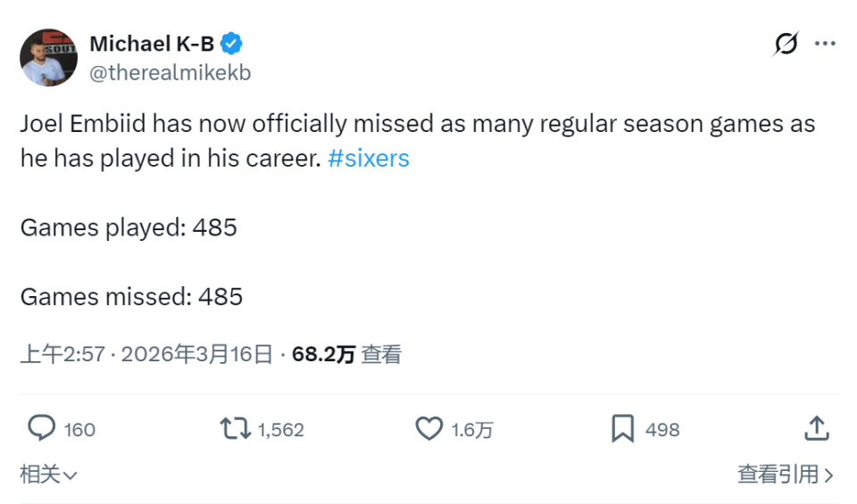Click the blue verified badge

[232, 43]
